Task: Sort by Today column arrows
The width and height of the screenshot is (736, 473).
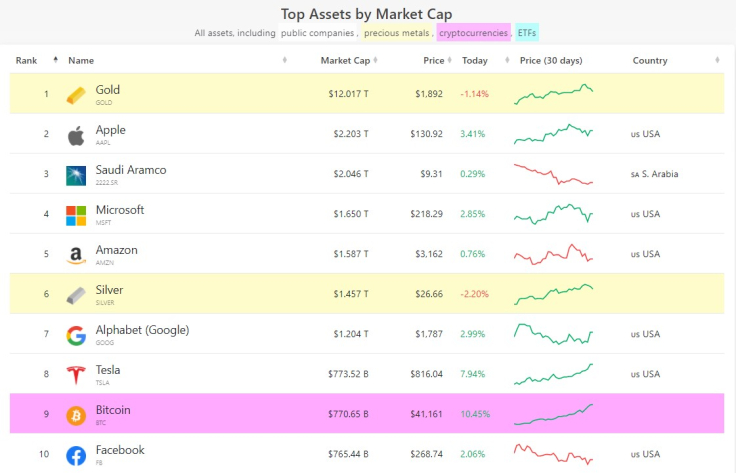Action: point(507,60)
